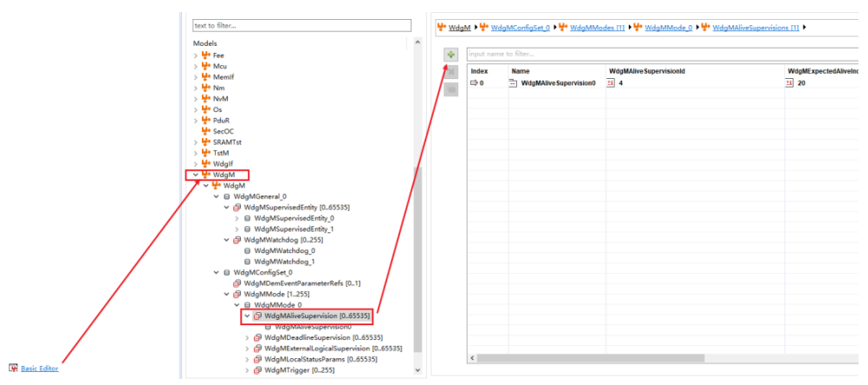Collapse WdgMAliveSupervision tree node
Screen dimensions: 868x385
(248, 316)
